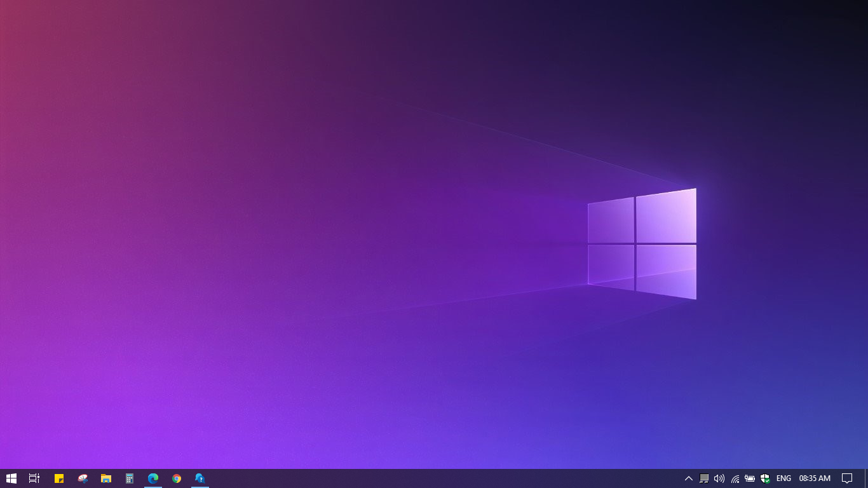The image size is (868, 488).
Task: Check battery status in the tray
Action: pos(750,478)
